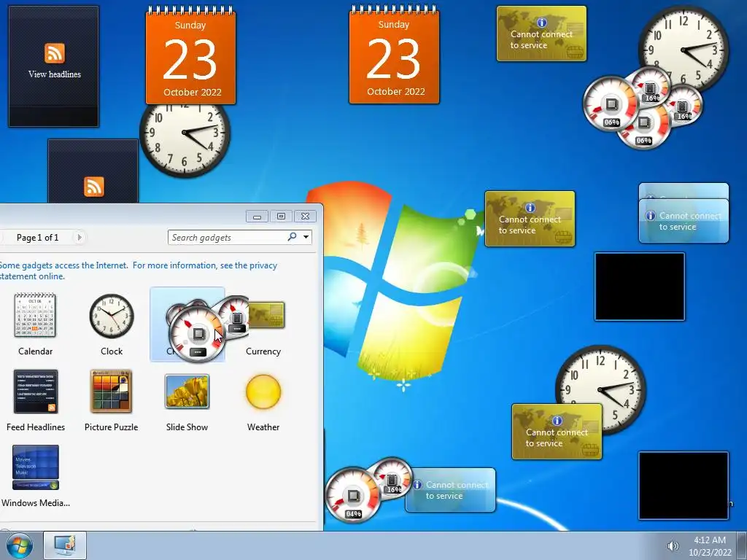The width and height of the screenshot is (747, 560).
Task: Open the privacy statement online link
Action: coord(138,271)
